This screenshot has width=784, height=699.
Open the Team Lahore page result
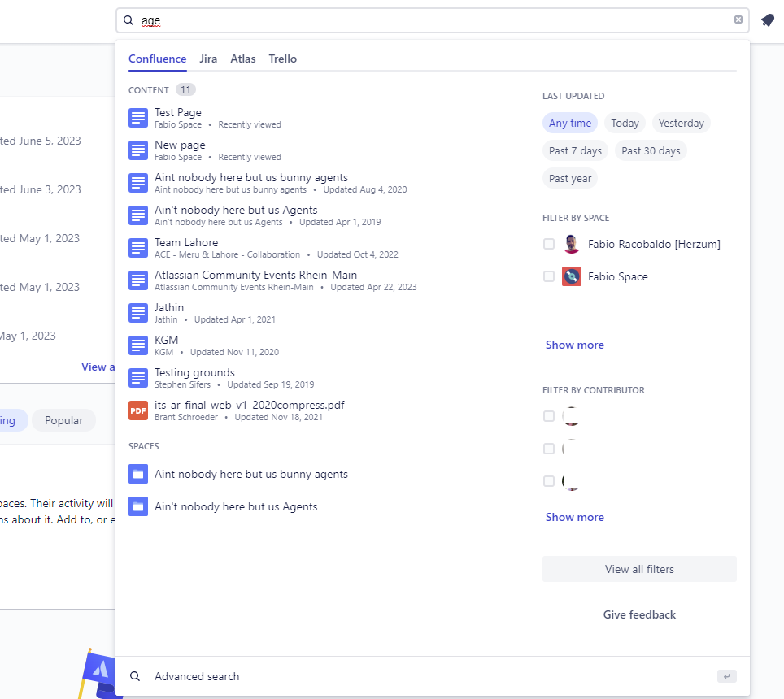tap(323, 248)
